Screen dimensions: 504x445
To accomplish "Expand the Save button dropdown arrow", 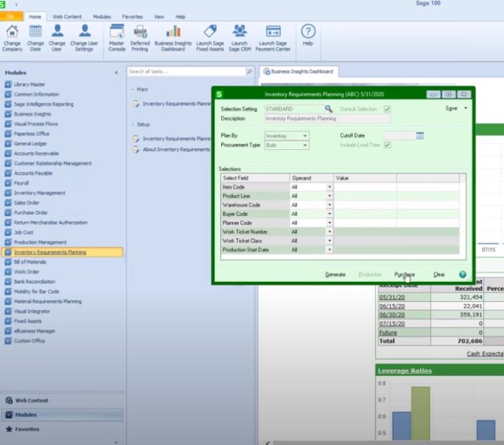I will tap(466, 108).
